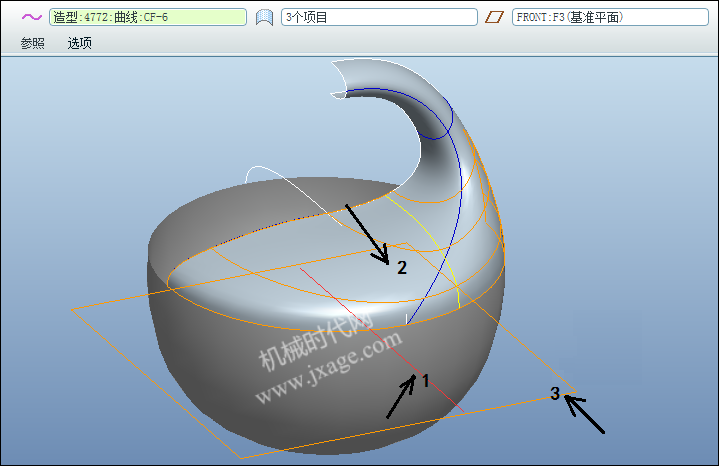This screenshot has width=719, height=466.
Task: Select the FRONT:F3(基准平面) field
Action: pyautogui.click(x=610, y=17)
